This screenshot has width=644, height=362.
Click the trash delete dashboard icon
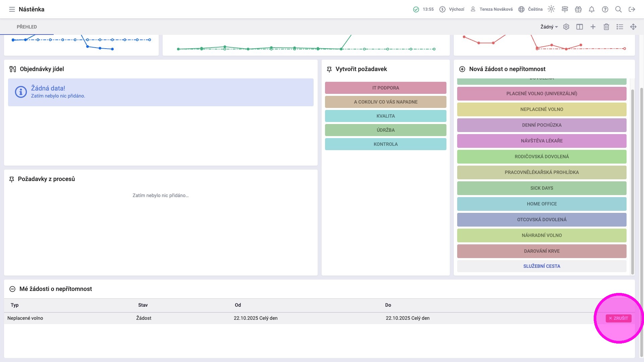[x=606, y=27]
